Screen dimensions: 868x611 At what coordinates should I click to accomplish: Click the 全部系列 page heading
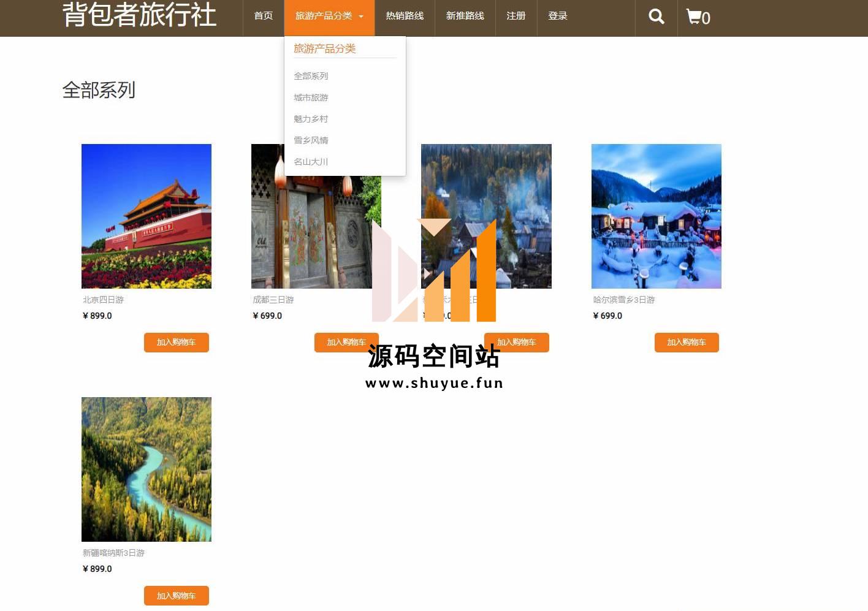pyautogui.click(x=99, y=90)
